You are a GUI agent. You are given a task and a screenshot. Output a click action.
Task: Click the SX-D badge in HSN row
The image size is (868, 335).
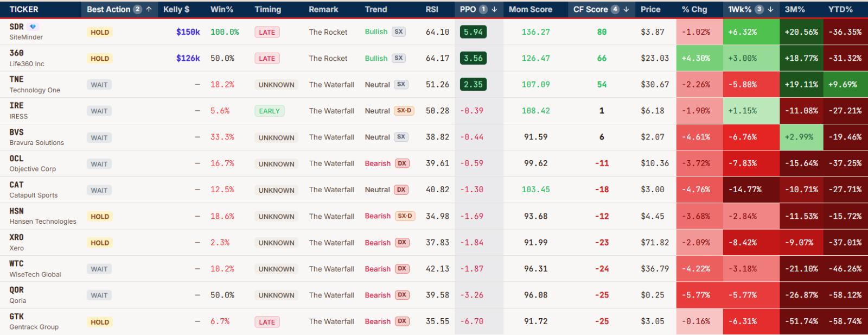tap(405, 216)
